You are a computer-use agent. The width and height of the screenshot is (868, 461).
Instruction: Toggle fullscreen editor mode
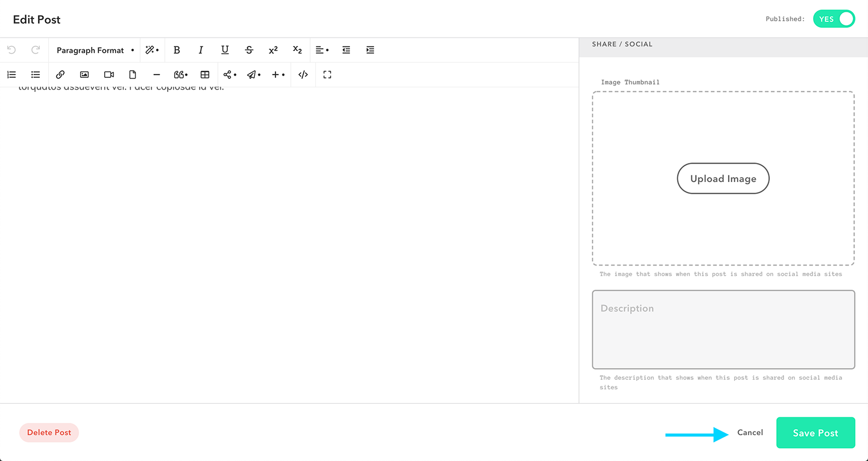click(327, 74)
